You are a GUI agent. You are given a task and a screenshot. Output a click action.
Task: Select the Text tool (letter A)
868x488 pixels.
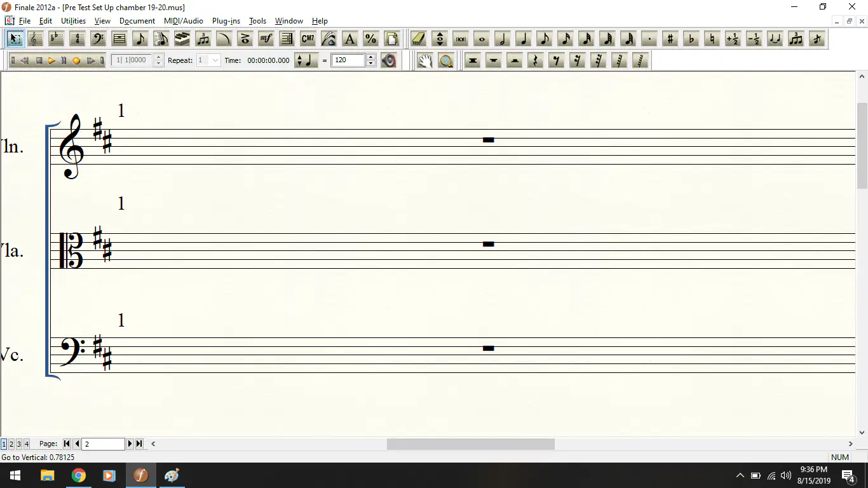click(349, 39)
